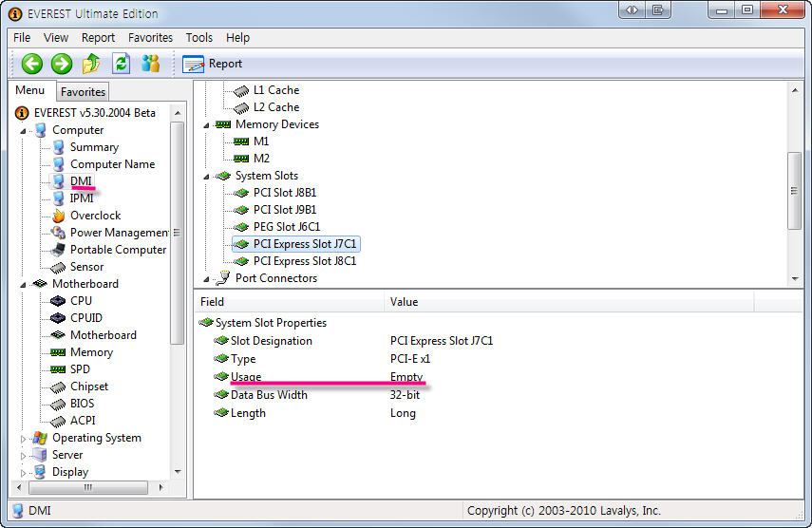Click the Value column header
Screen dimensions: 812x528
click(x=569, y=302)
